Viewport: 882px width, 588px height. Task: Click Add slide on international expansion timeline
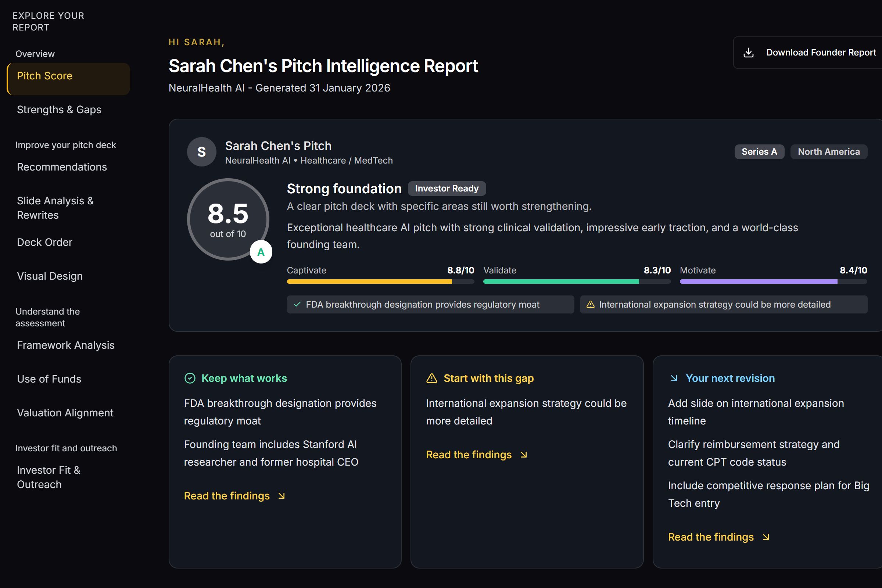[756, 412]
